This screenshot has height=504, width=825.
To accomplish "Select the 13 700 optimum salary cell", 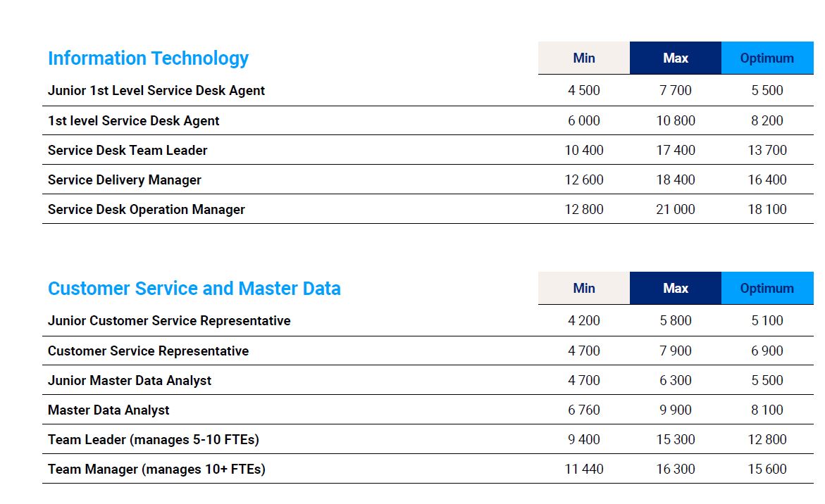I will coord(767,151).
